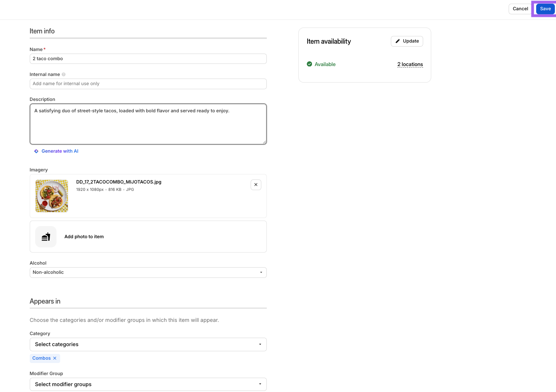This screenshot has height=392, width=556.
Task: Click into the Name input field
Action: point(148,59)
